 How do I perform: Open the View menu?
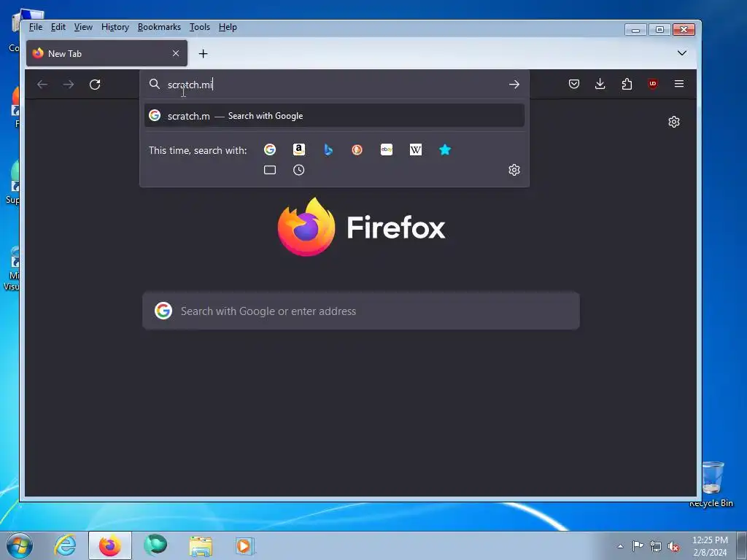coord(83,27)
